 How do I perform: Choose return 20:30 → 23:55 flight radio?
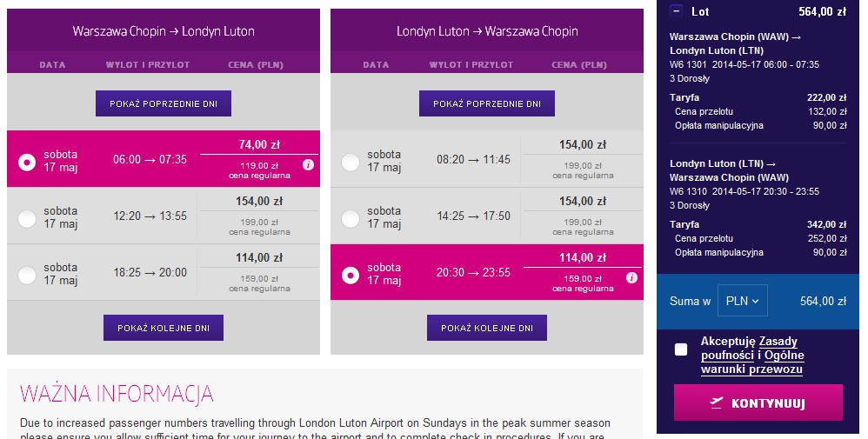pos(350,276)
